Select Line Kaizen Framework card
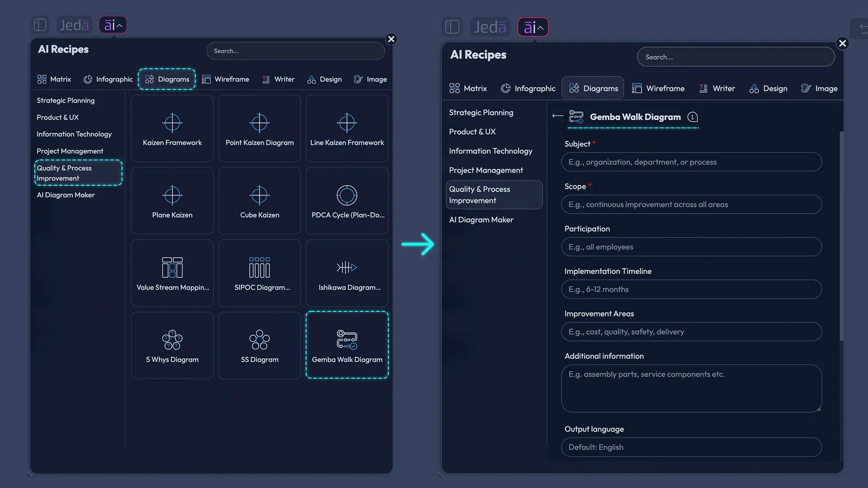This screenshot has width=868, height=488. pyautogui.click(x=347, y=128)
